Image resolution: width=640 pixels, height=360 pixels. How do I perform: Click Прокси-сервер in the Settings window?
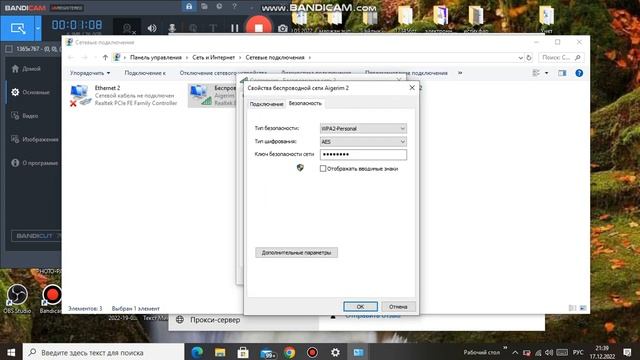[x=215, y=320]
